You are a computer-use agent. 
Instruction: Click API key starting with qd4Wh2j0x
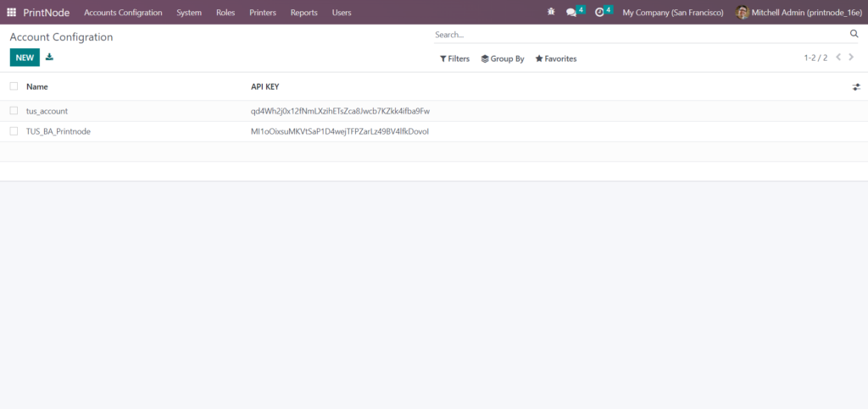341,111
